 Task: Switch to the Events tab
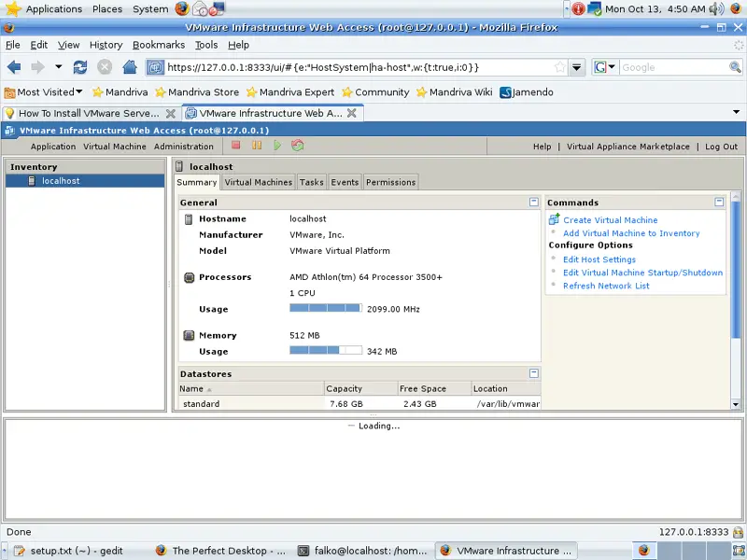[345, 182]
